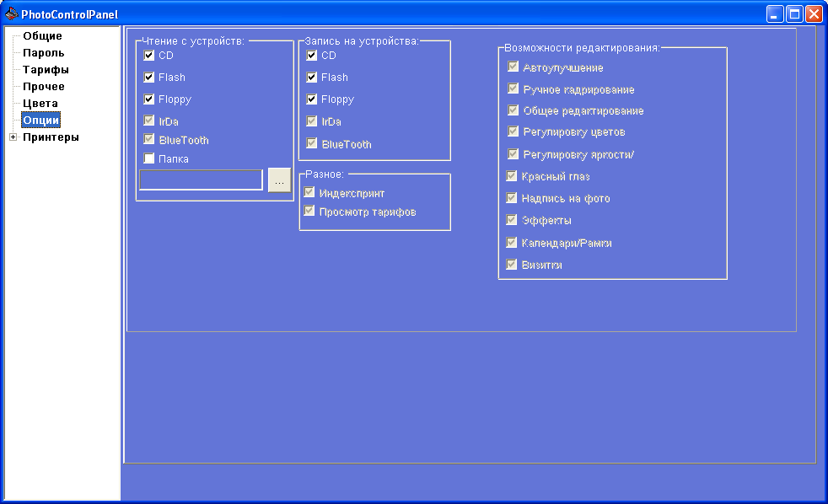Toggle Flash under Чтение с устройств
Viewport: 828px width, 504px height.
(149, 77)
